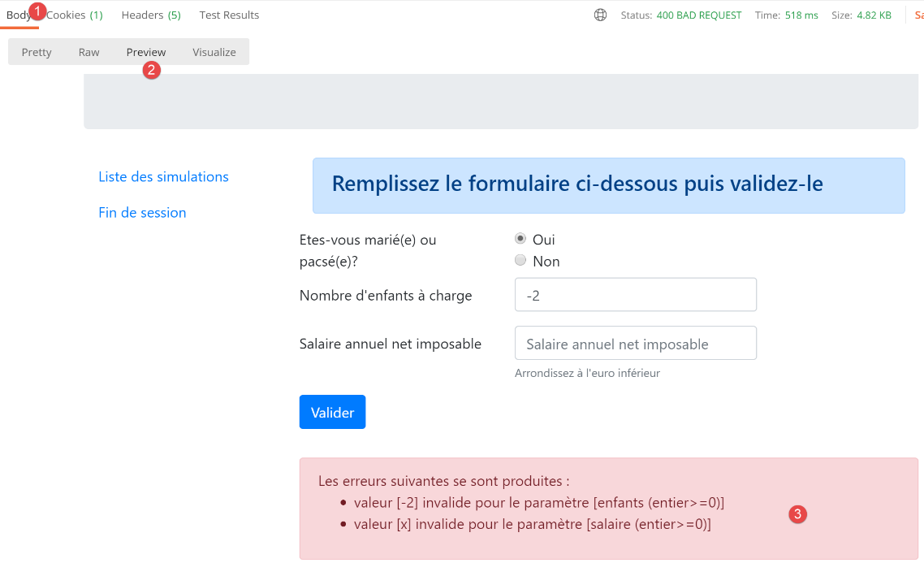Select the Preview response view
Screen dimensions: 924x576
(x=146, y=52)
